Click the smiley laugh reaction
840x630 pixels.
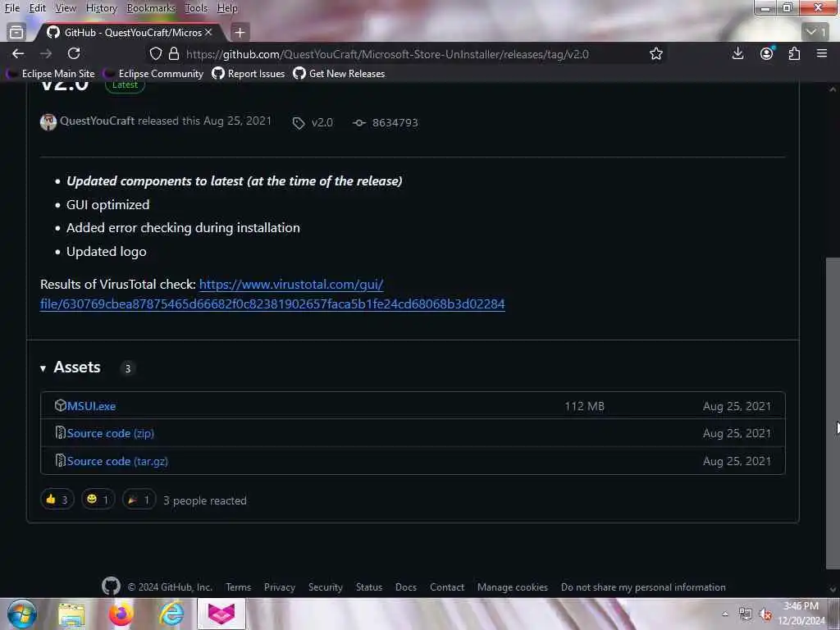tap(98, 500)
